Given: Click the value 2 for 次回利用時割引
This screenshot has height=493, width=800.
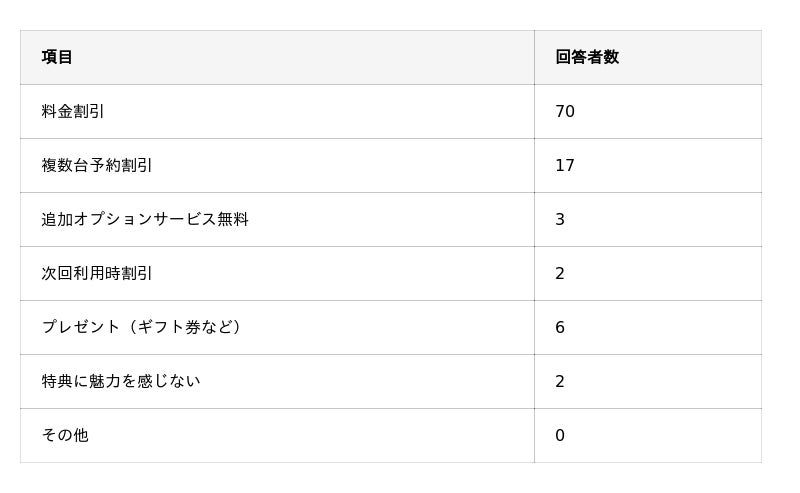Looking at the screenshot, I should [x=560, y=273].
